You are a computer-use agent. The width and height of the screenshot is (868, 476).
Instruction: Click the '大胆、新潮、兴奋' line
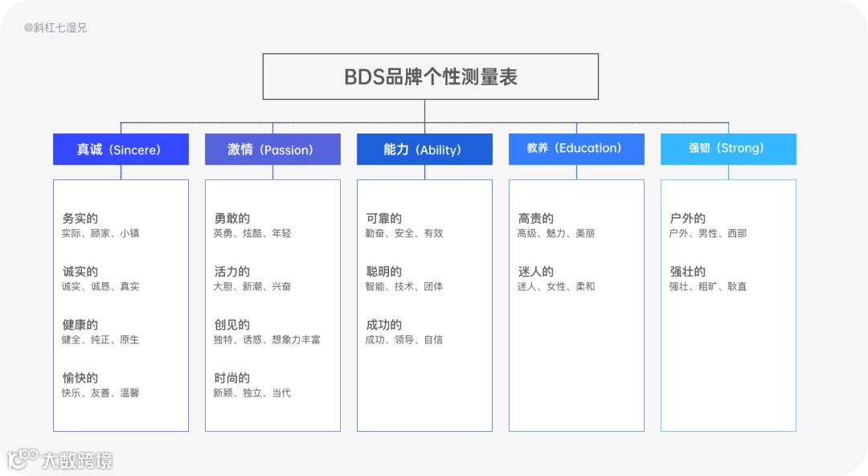252,286
